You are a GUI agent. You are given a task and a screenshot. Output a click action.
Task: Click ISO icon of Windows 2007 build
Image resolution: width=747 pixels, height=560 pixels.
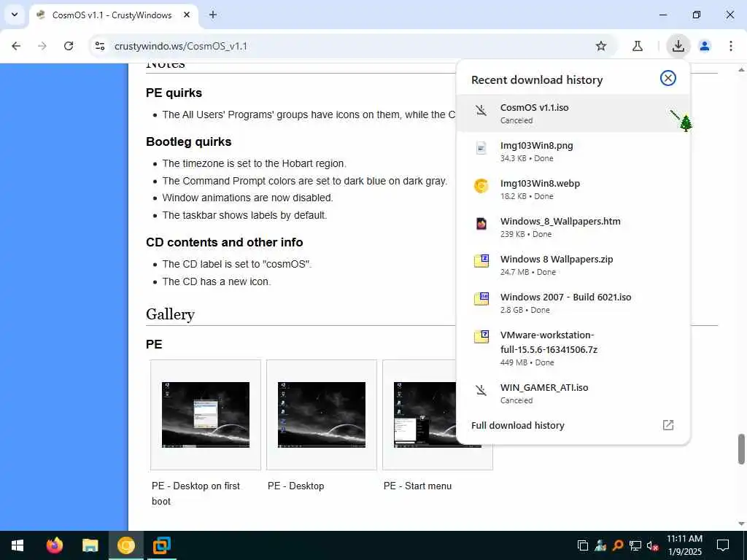coord(481,298)
